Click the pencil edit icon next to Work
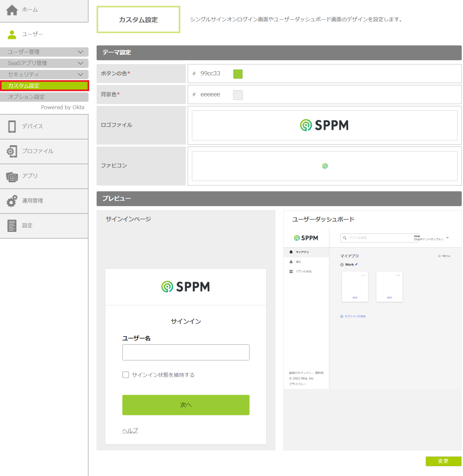The width and height of the screenshot is (463, 476). tap(356, 264)
